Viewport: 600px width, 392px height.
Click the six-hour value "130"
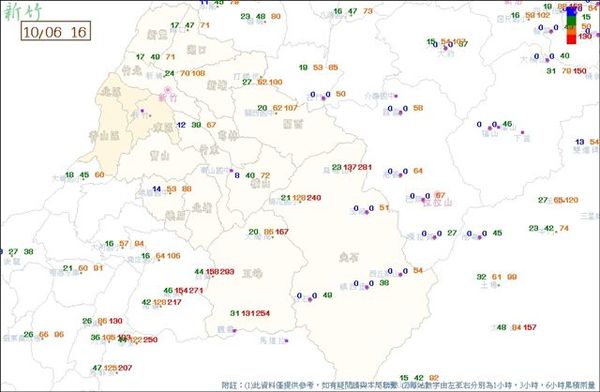[115, 321]
